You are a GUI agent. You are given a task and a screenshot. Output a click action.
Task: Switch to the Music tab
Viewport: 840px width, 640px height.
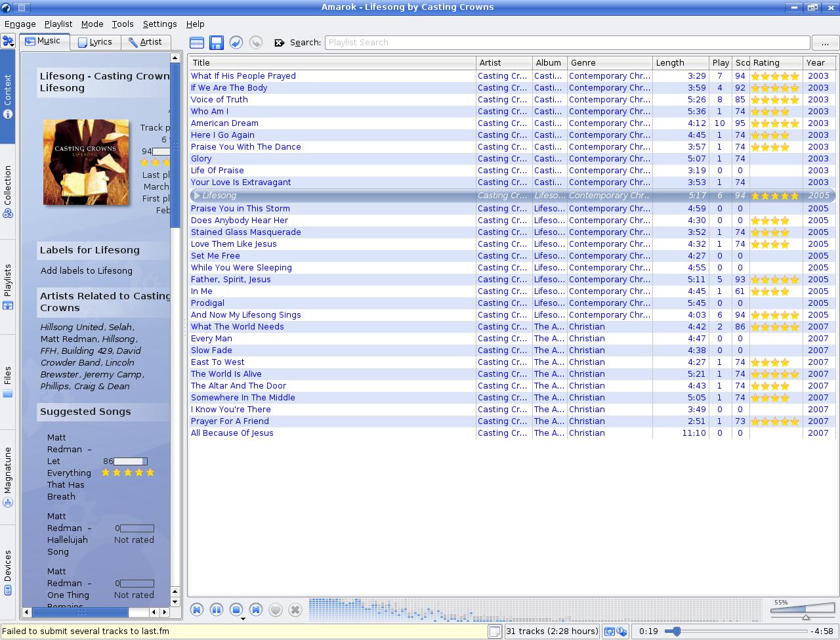43,41
